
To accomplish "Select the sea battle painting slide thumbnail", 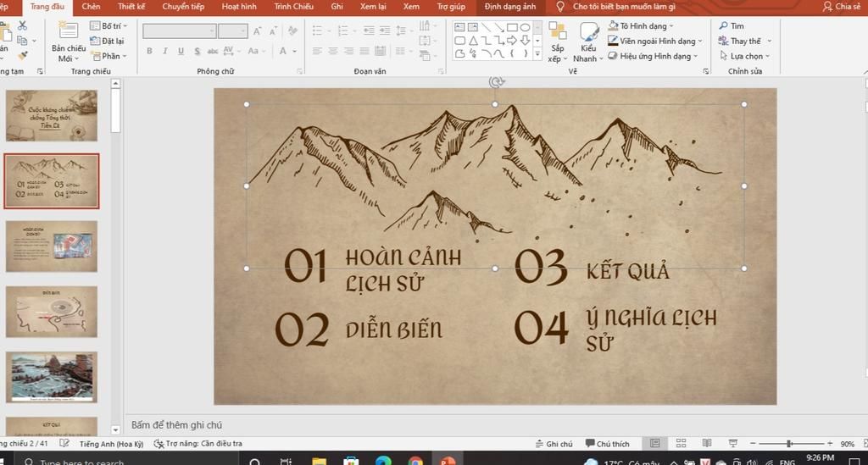I will 52,377.
